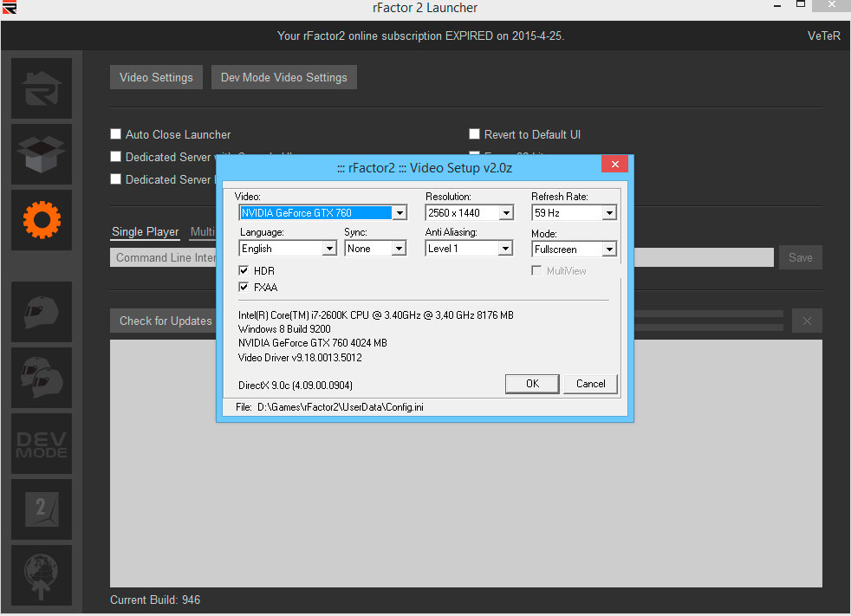Select the orange gear settings icon
The height and width of the screenshot is (616, 851).
tap(42, 220)
